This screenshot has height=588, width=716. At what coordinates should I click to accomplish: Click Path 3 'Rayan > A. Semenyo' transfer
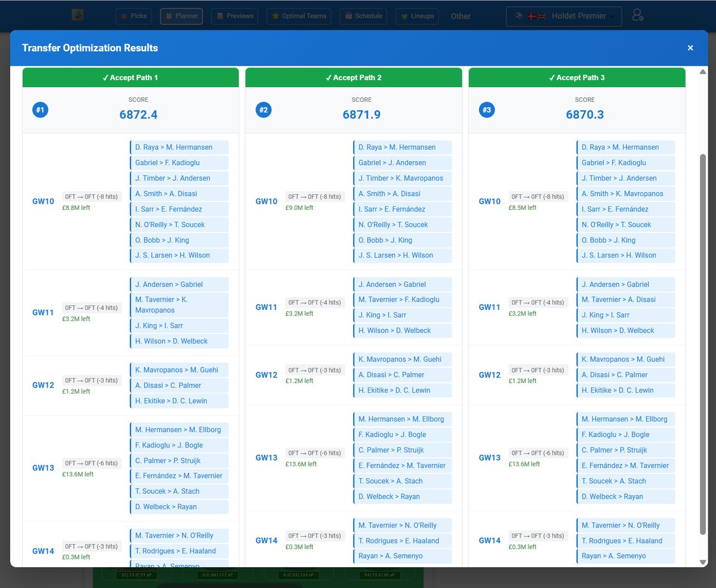click(x=626, y=556)
